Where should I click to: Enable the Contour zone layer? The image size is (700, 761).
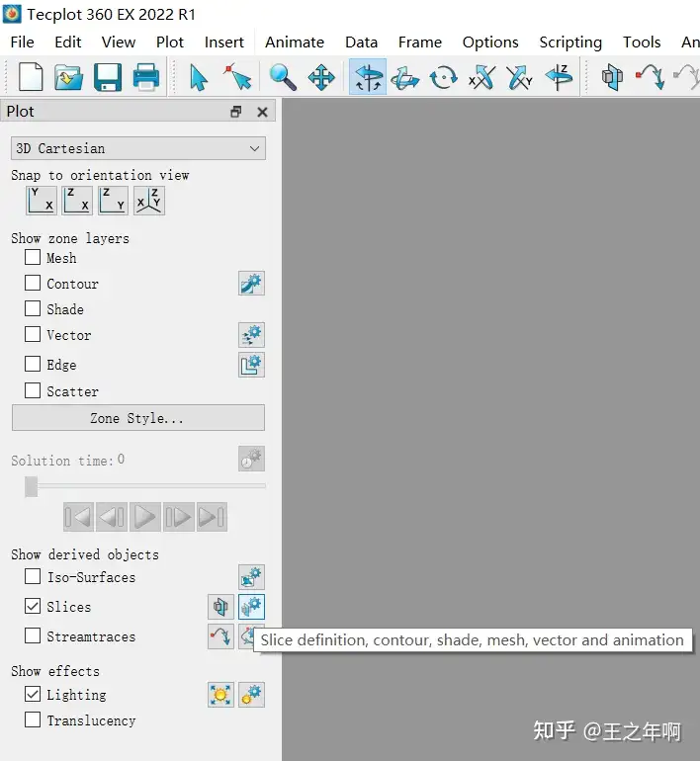[x=33, y=283]
